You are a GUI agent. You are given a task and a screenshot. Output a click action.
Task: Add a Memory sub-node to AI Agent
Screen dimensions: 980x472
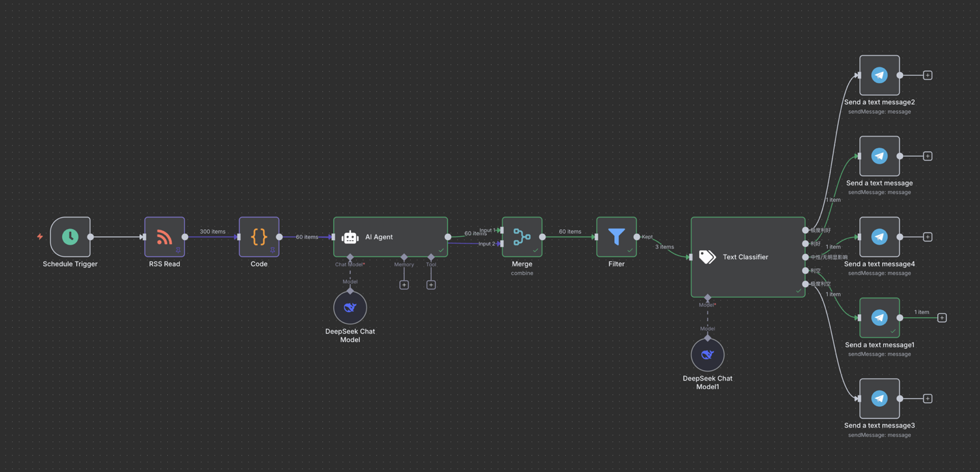404,285
